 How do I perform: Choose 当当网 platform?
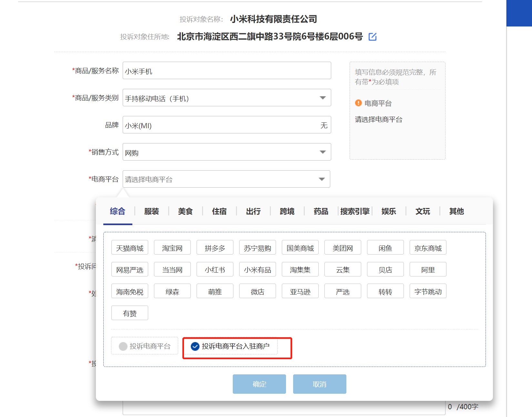pos(172,269)
